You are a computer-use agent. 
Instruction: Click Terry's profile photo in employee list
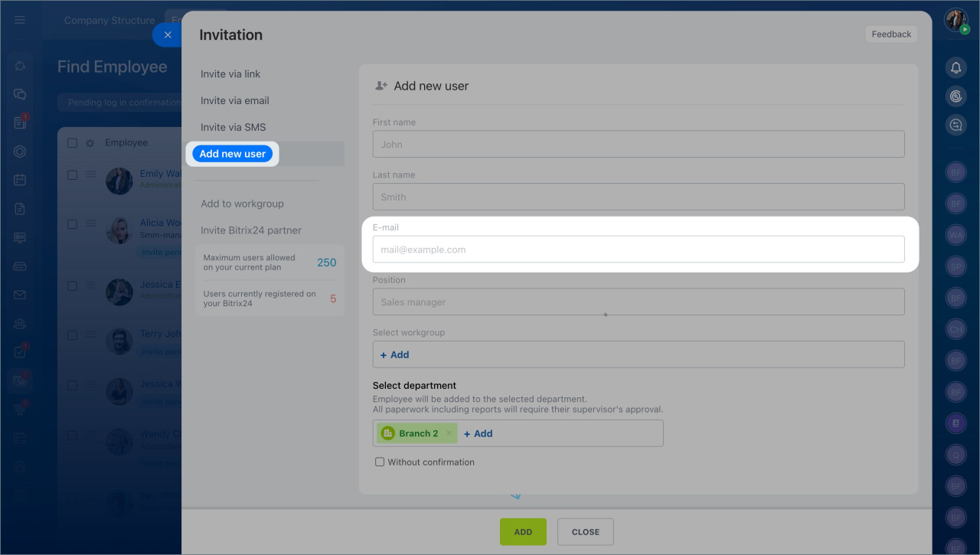[x=119, y=341]
